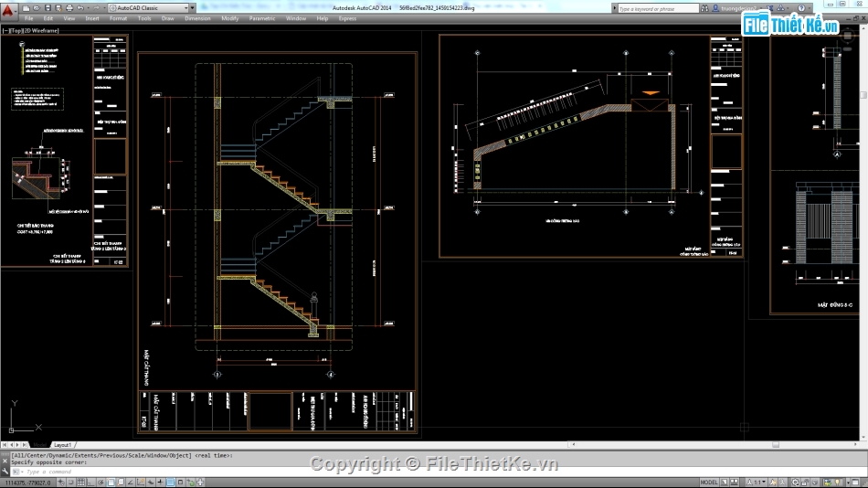Click the last-tab navigation arrow
Screen dimensions: 868x488
[24, 445]
